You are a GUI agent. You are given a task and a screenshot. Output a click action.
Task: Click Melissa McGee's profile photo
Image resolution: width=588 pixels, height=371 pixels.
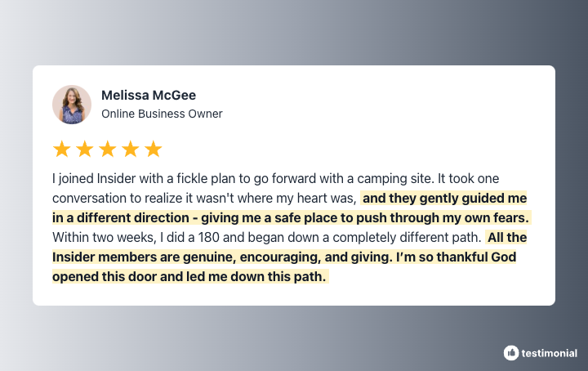point(72,105)
